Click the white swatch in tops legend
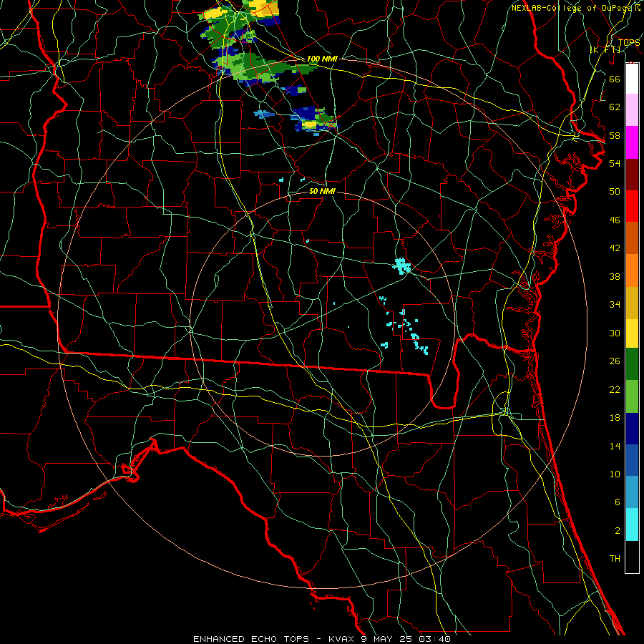 pyautogui.click(x=632, y=79)
